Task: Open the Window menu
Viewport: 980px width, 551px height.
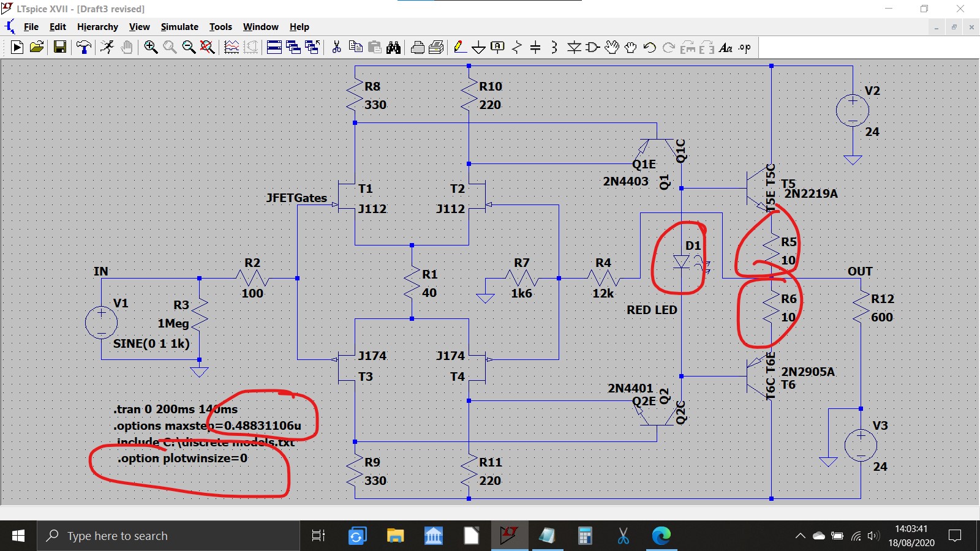Action: click(260, 27)
